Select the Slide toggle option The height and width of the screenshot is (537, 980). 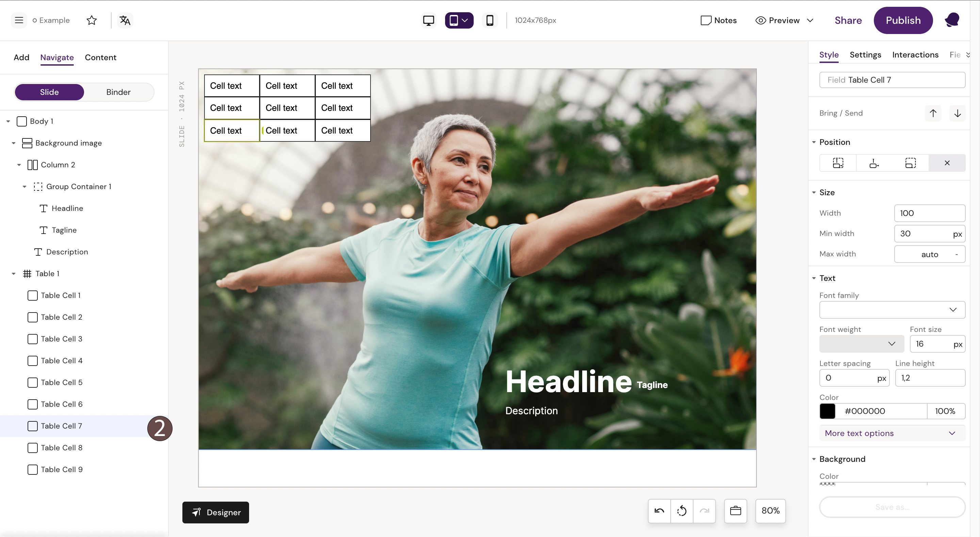pyautogui.click(x=49, y=92)
